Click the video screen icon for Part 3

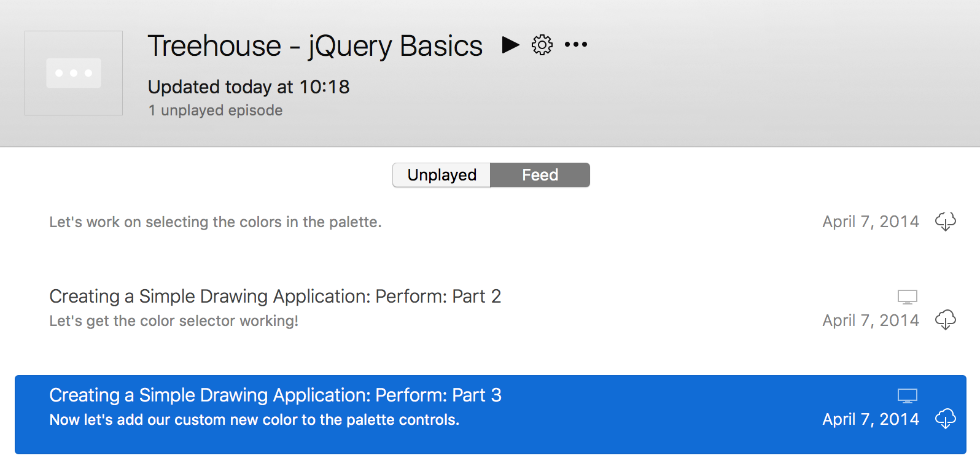[x=908, y=396]
